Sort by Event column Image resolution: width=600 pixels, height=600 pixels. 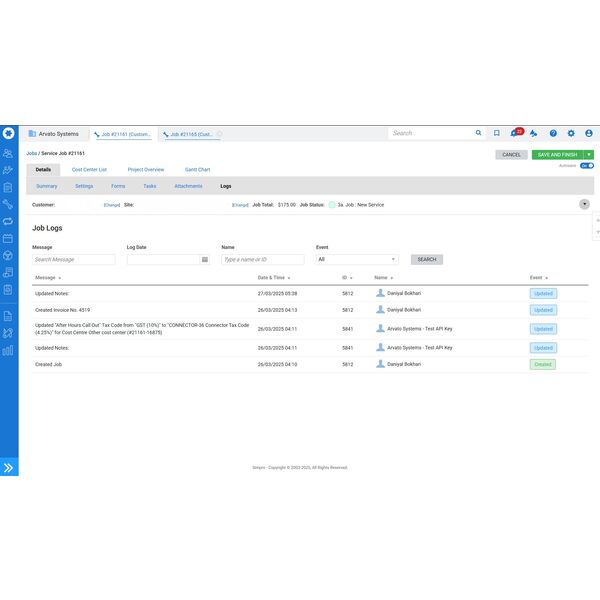click(539, 278)
